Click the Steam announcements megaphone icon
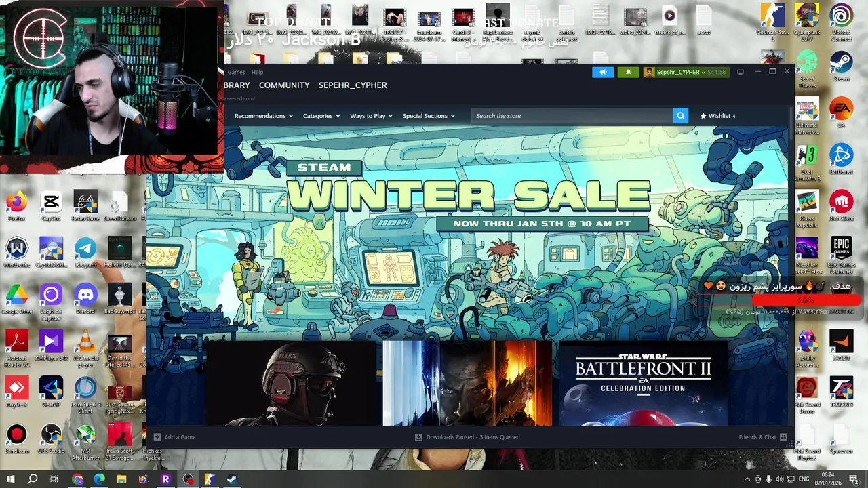 603,72
